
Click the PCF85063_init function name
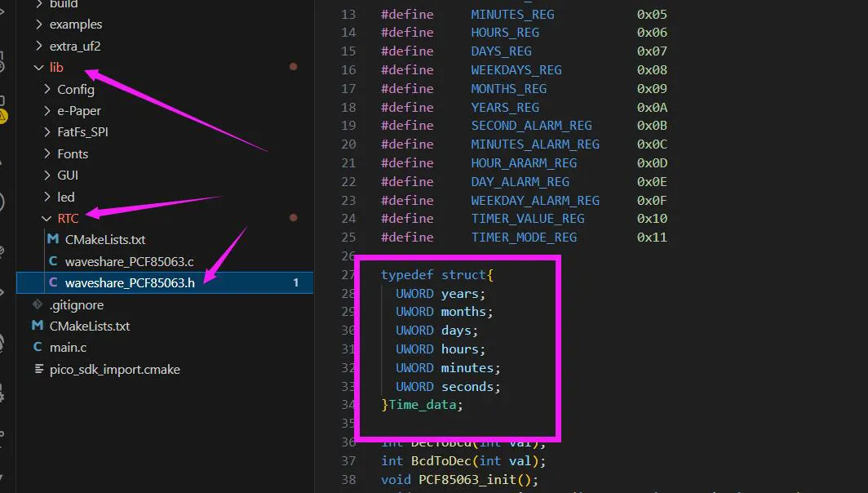pyautogui.click(x=467, y=480)
